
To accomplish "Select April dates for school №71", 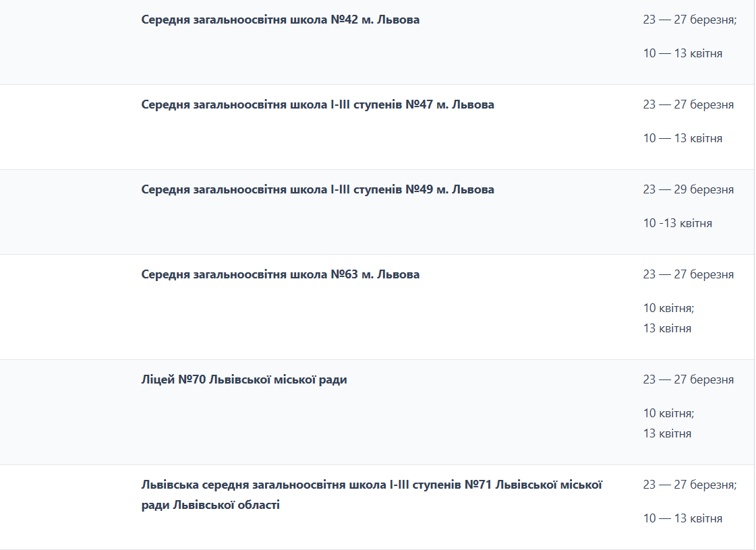I will pos(682,518).
